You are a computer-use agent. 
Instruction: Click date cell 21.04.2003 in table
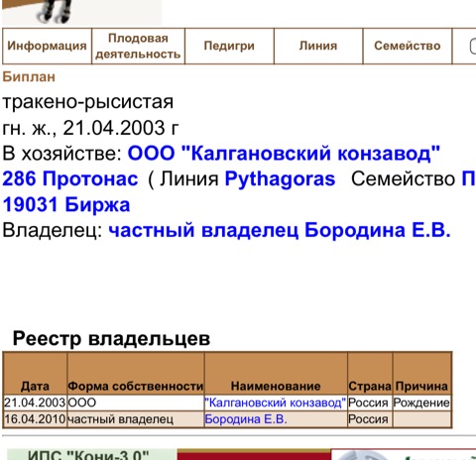point(35,402)
